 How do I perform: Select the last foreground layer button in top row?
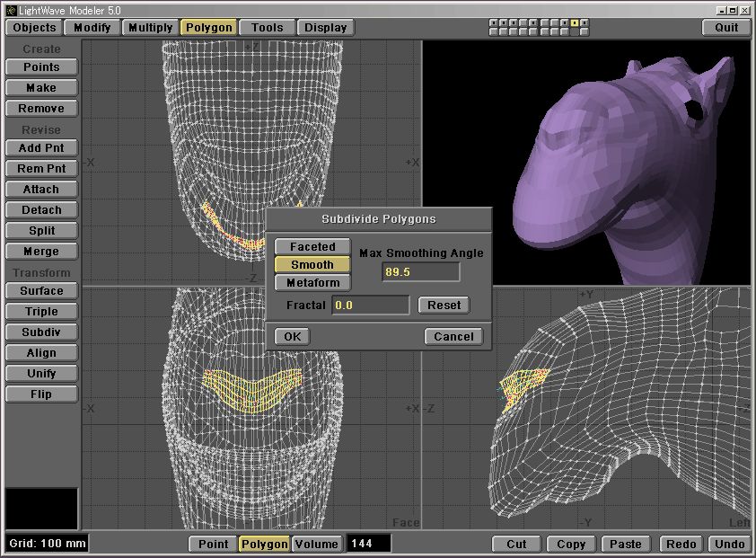tap(585, 22)
